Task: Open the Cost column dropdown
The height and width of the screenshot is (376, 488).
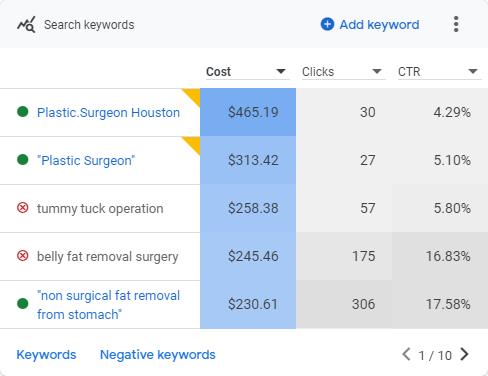Action: coord(281,71)
